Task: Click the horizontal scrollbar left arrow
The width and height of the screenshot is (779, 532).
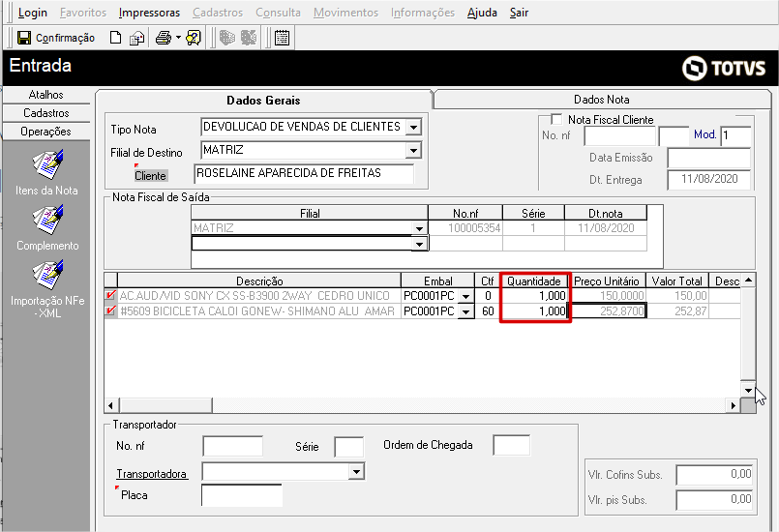Action: point(110,405)
